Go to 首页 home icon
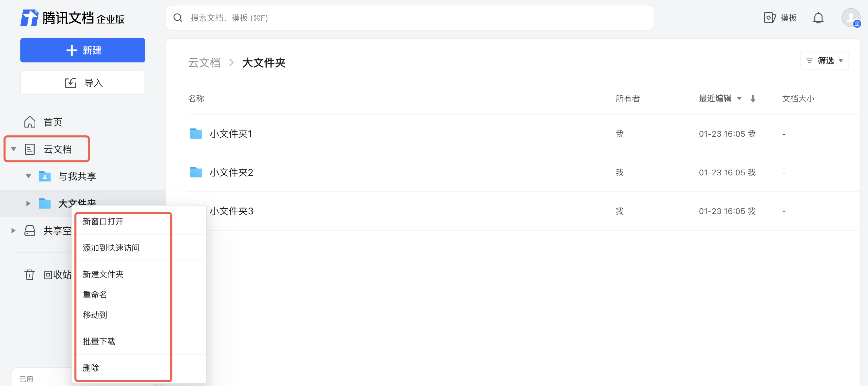The image size is (868, 386). (30, 122)
